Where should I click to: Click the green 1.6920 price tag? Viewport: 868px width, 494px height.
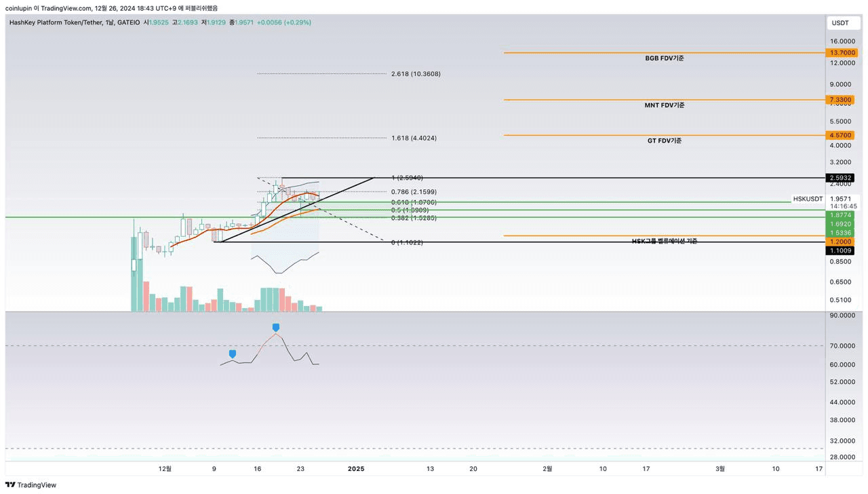point(840,223)
